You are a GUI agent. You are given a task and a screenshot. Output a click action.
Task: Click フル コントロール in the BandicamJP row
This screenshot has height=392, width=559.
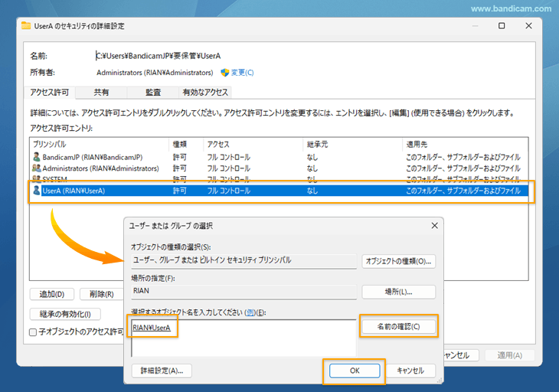click(229, 157)
